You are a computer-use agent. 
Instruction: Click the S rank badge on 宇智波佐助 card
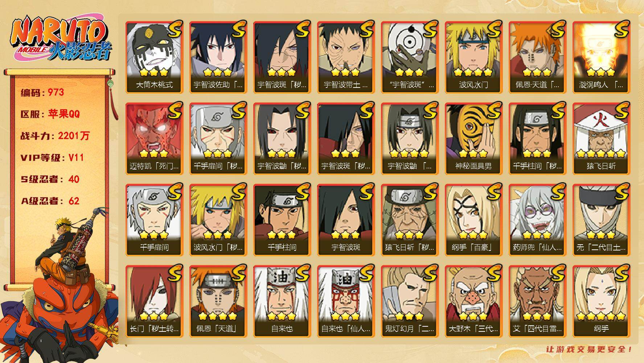tap(239, 29)
